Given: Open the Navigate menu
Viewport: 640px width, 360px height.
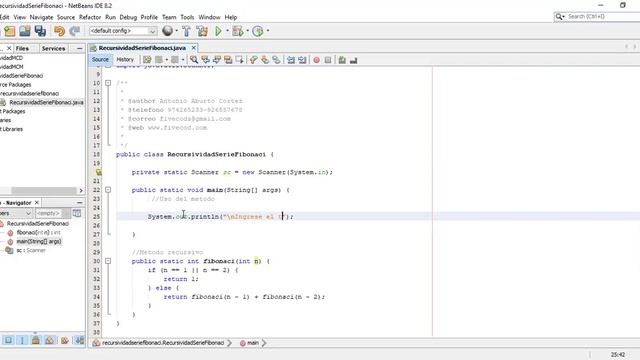Looking at the screenshot, I should (x=41, y=17).
